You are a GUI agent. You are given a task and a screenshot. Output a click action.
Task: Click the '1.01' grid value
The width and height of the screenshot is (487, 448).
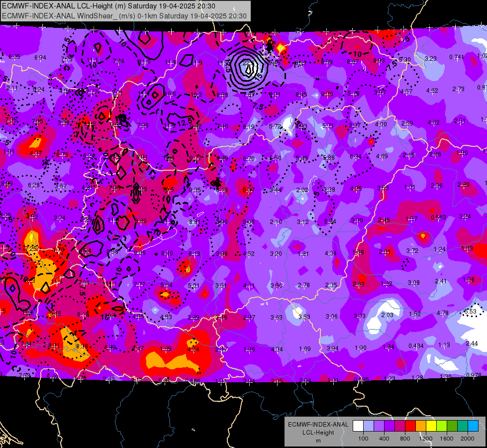click(x=410, y=187)
